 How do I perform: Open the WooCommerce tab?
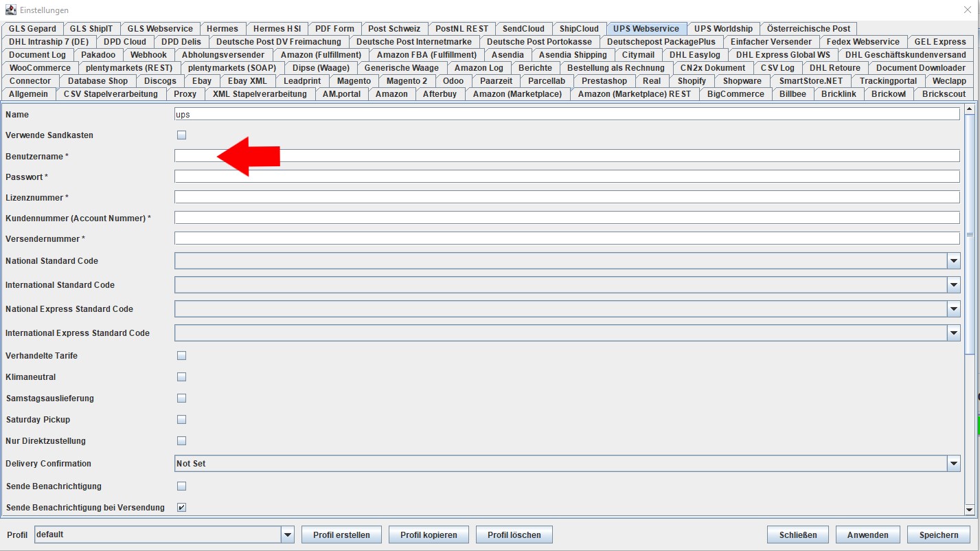tap(40, 68)
